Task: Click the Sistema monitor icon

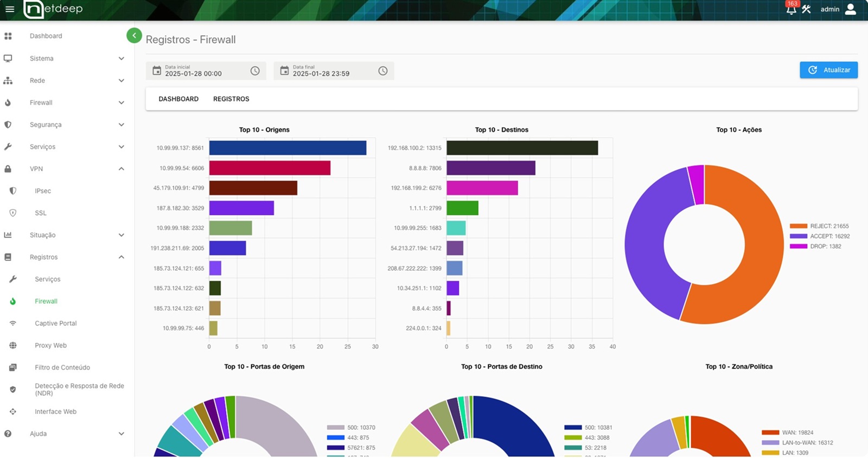Action: [x=8, y=58]
